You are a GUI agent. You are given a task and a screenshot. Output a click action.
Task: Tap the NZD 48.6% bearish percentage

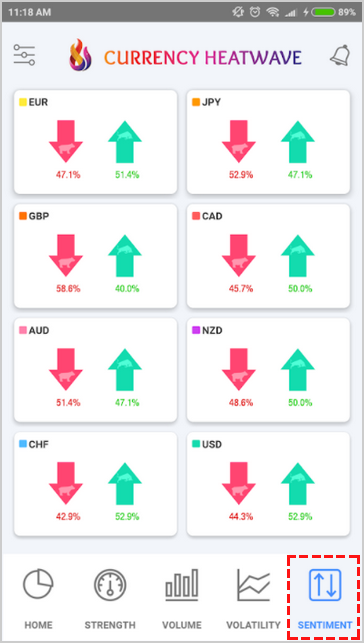pyautogui.click(x=241, y=403)
